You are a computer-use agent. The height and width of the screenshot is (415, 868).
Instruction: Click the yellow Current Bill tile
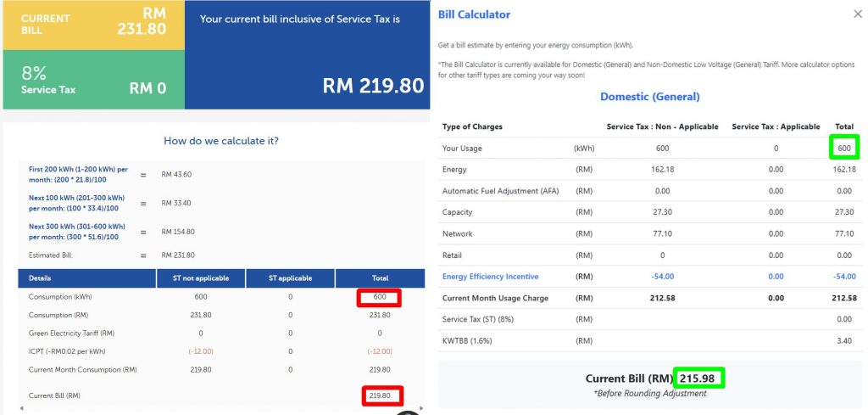pyautogui.click(x=93, y=24)
